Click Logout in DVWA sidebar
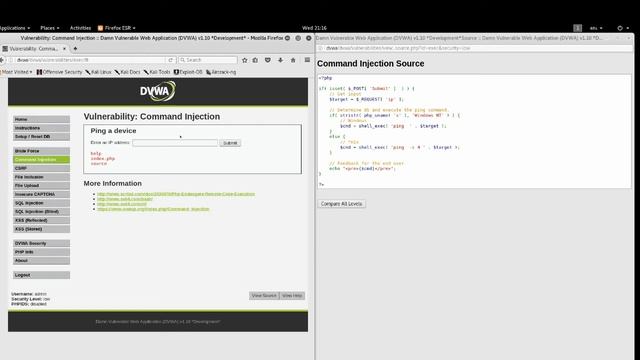Image resolution: width=640 pixels, height=360 pixels. pyautogui.click(x=41, y=275)
